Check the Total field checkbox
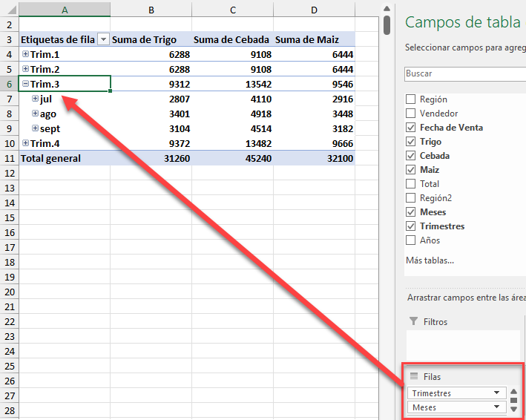Viewport: 526px width, 420px height. 410,184
